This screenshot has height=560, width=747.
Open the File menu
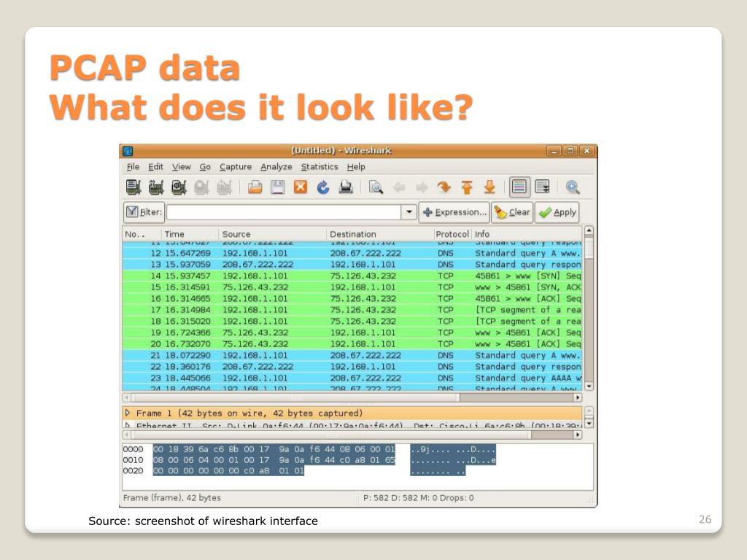133,167
